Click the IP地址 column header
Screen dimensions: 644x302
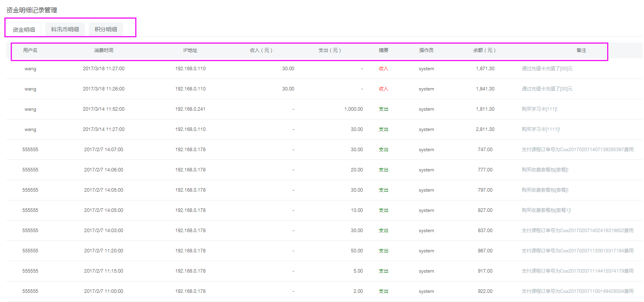click(x=190, y=50)
